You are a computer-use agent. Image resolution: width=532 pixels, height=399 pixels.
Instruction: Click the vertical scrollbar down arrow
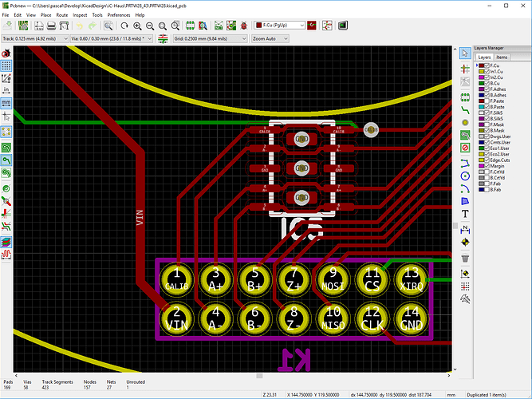coord(455,369)
